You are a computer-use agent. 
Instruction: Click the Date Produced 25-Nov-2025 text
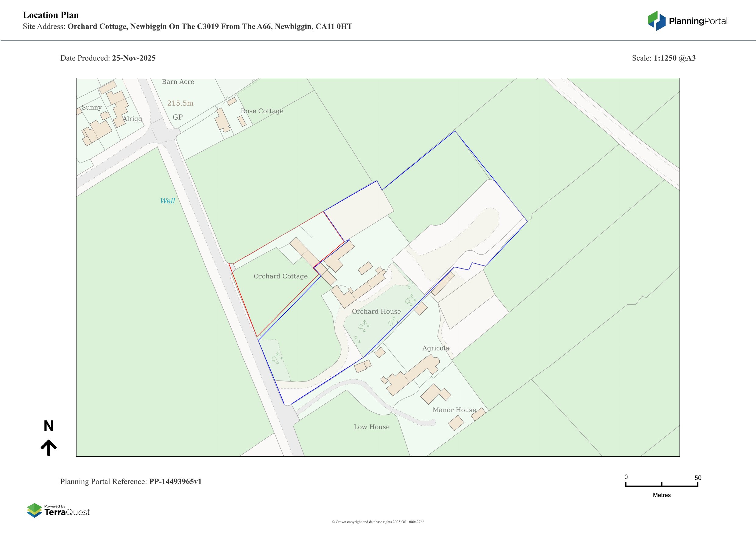point(108,58)
